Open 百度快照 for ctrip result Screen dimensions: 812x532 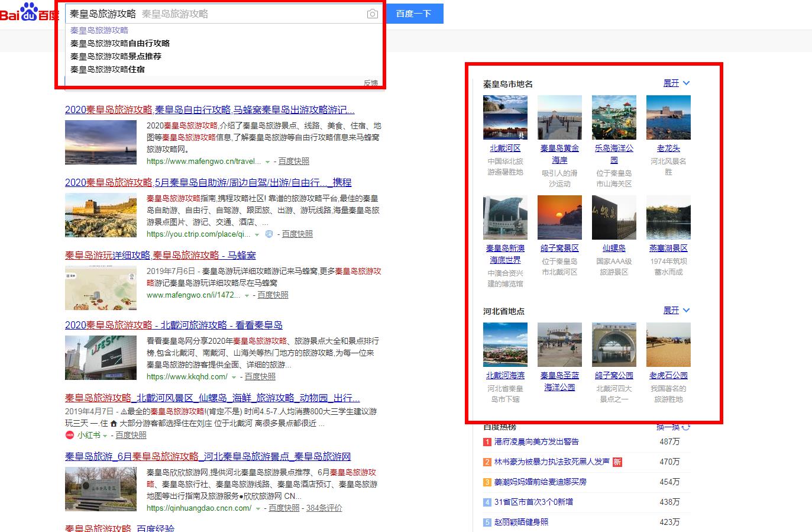pyautogui.click(x=297, y=234)
